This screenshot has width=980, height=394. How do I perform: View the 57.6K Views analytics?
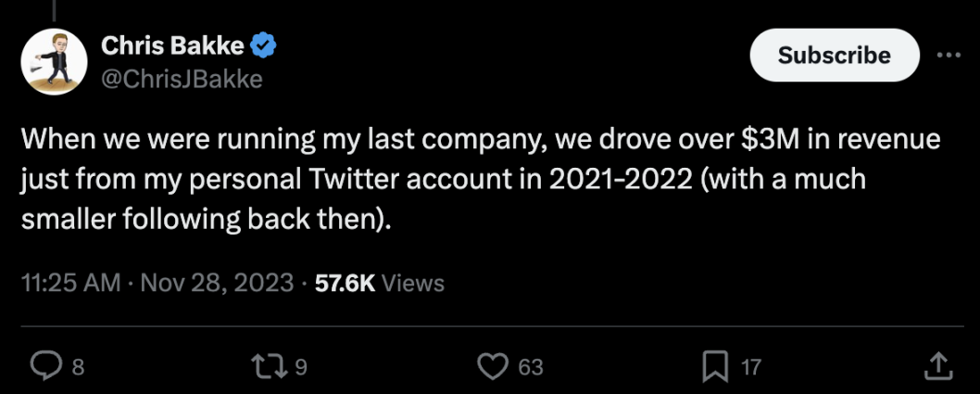pos(380,284)
